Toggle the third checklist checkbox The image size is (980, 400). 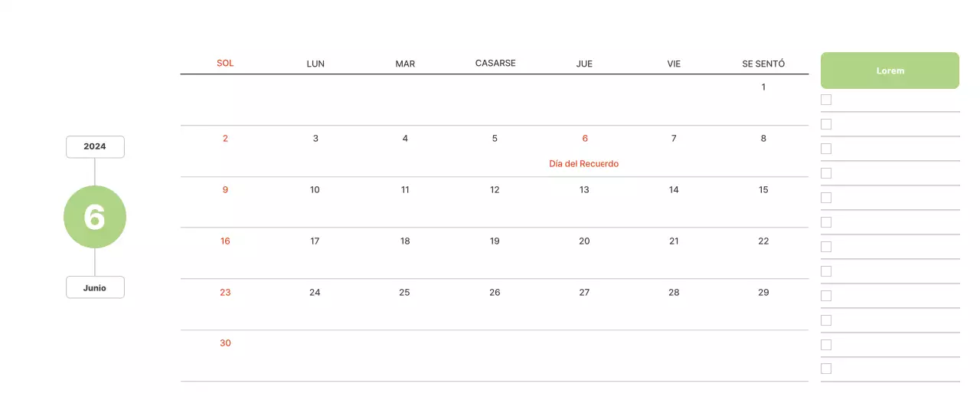(826, 149)
